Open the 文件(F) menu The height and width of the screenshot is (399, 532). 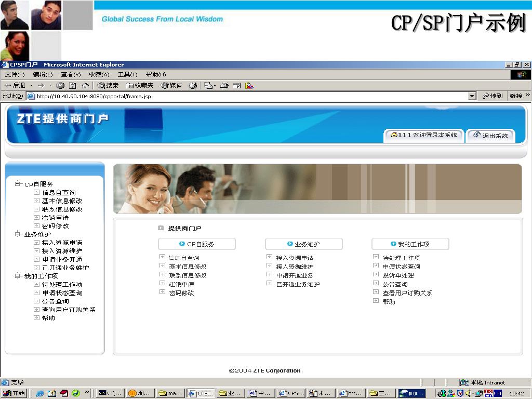click(x=15, y=74)
